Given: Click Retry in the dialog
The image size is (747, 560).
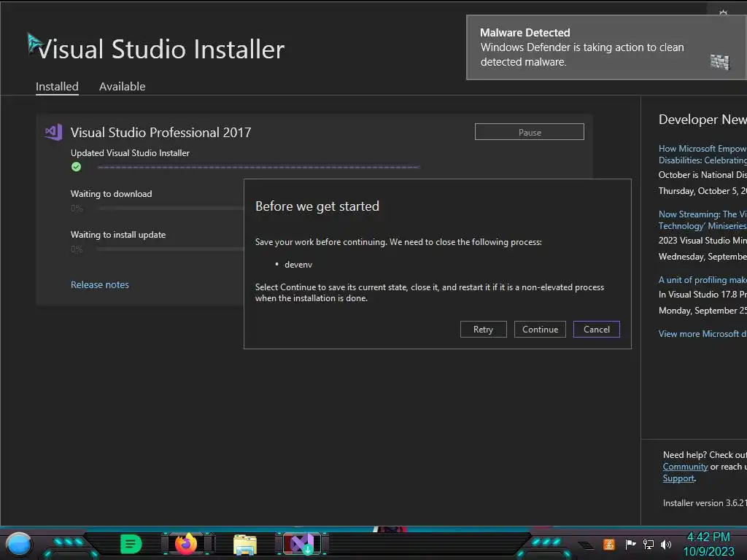Looking at the screenshot, I should (x=483, y=329).
